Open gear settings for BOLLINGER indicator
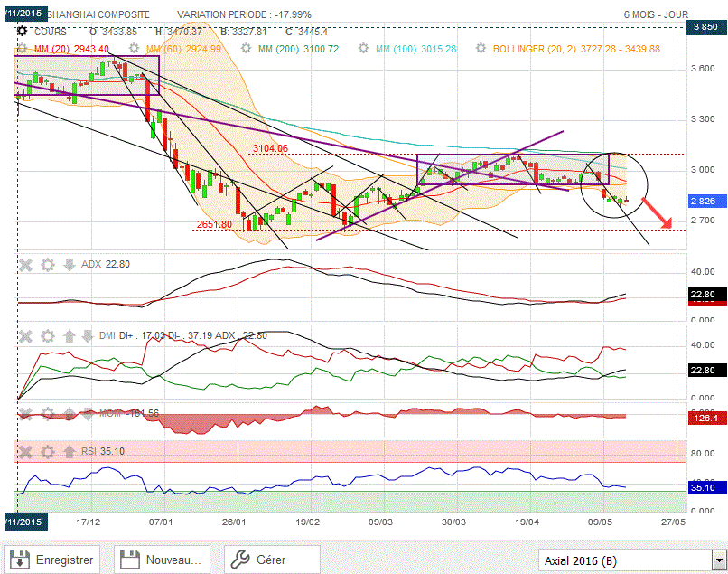The width and height of the screenshot is (728, 574). click(x=481, y=48)
